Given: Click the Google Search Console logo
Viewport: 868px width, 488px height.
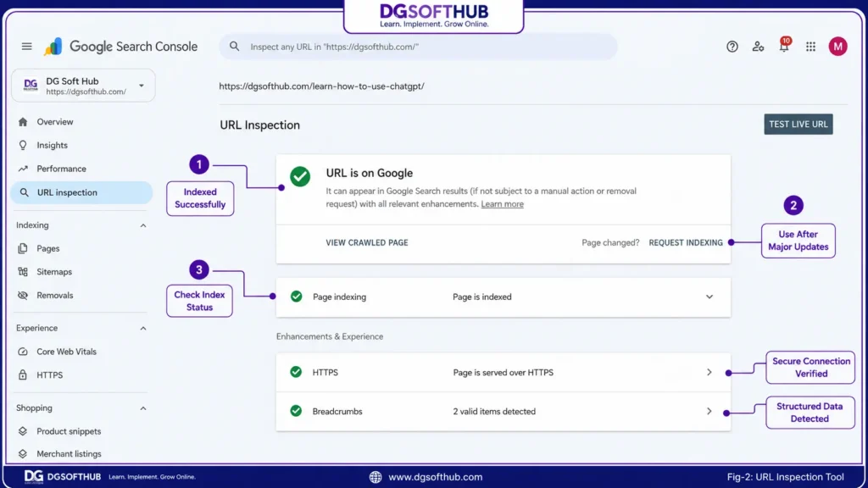Looking at the screenshot, I should 120,47.
